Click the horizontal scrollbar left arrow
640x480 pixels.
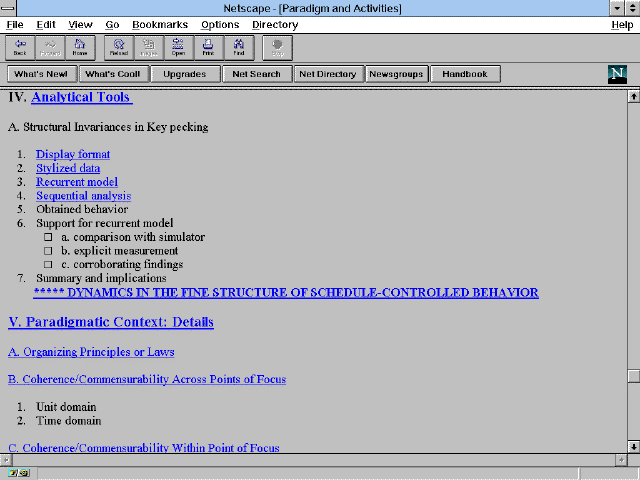(x=6, y=460)
